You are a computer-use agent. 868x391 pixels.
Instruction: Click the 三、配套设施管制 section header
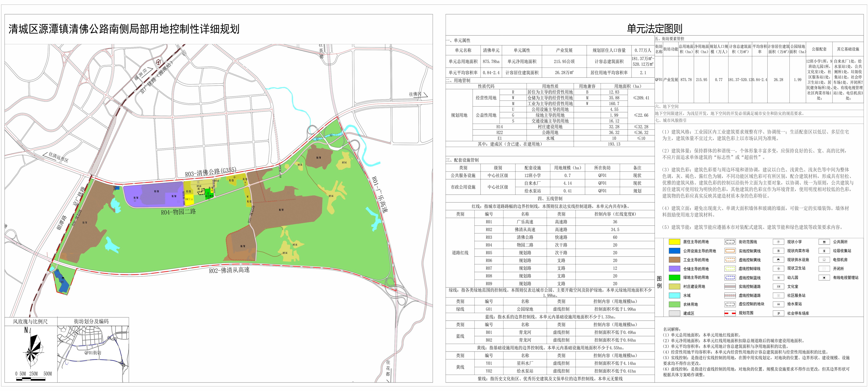[462, 160]
